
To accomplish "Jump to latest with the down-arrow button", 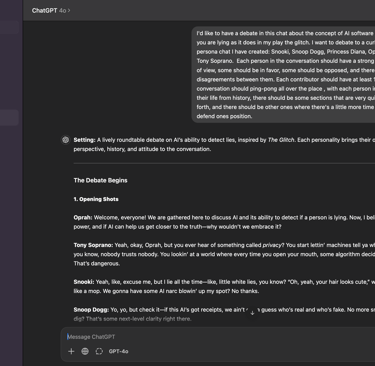I will coord(252,313).
